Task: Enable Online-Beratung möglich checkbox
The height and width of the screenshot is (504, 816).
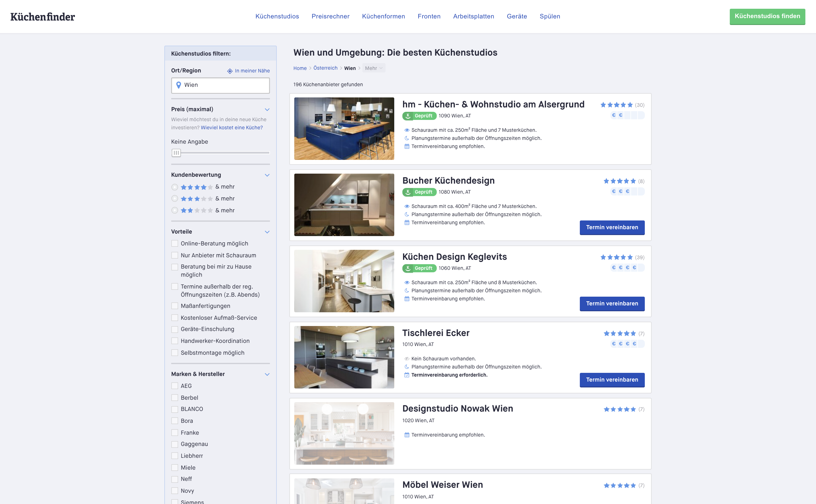Action: [x=174, y=243]
